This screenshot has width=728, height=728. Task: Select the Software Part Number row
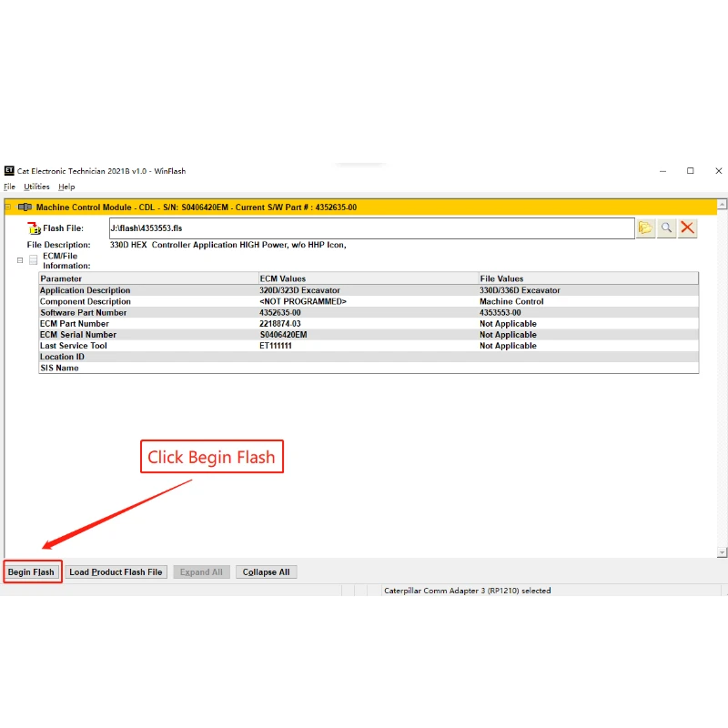click(x=369, y=312)
